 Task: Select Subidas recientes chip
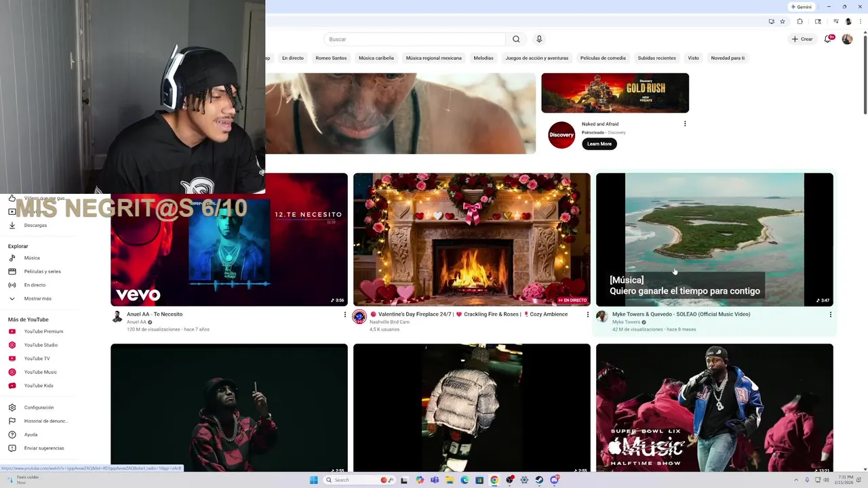point(656,58)
